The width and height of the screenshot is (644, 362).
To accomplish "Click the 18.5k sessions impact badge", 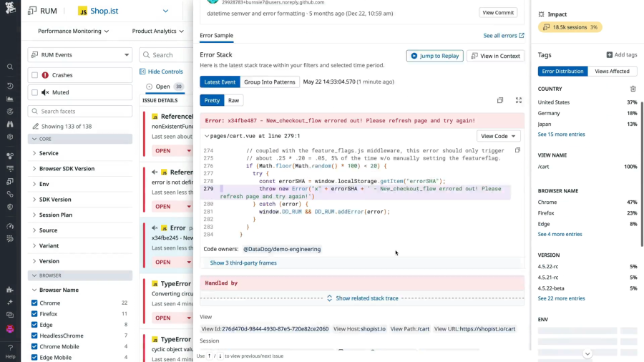I will click(x=570, y=27).
